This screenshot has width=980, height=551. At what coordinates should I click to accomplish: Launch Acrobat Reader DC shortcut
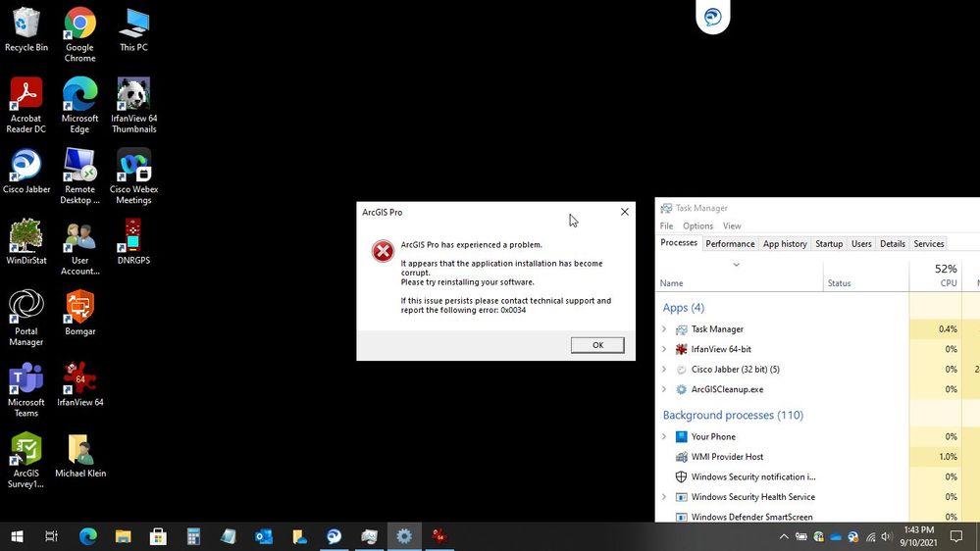(x=26, y=105)
